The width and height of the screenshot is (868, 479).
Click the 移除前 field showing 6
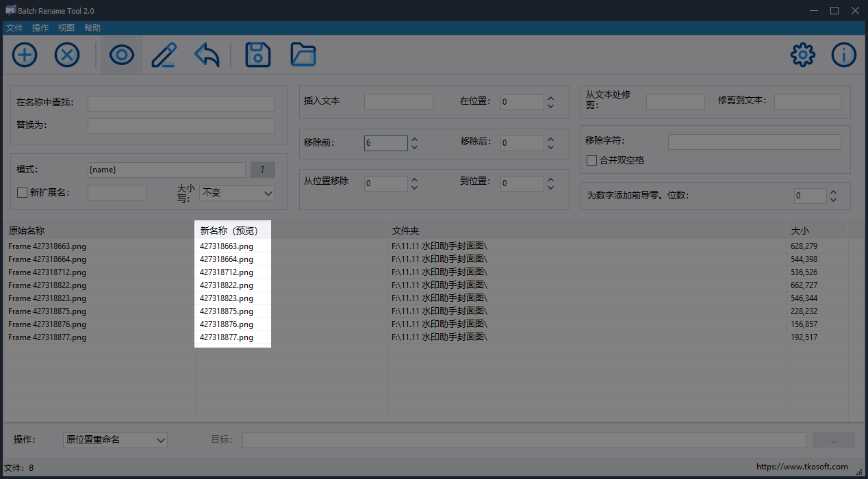[385, 143]
